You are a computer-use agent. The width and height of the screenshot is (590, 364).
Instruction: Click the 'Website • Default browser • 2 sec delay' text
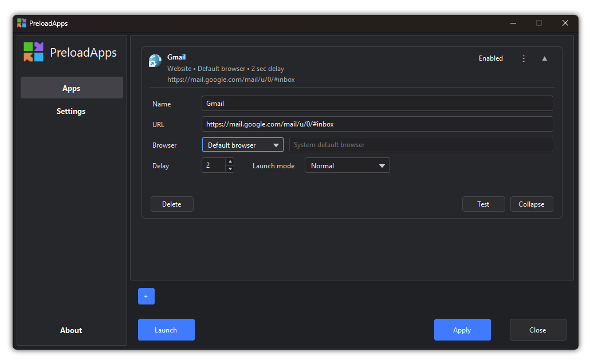[x=226, y=69]
